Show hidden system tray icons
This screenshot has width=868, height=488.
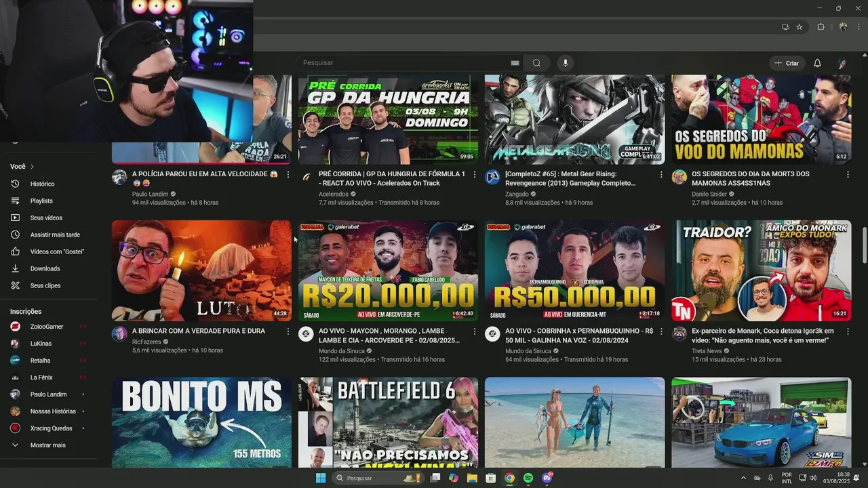coord(743,478)
